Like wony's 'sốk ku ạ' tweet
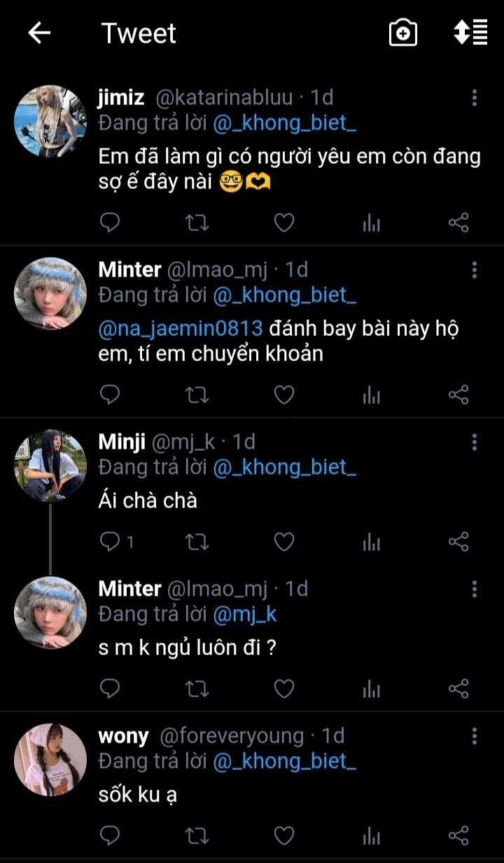 283,835
